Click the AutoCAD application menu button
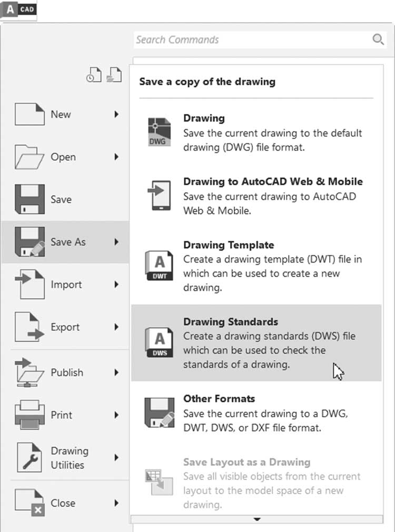Viewport: 395px width, 532px height. [18, 9]
